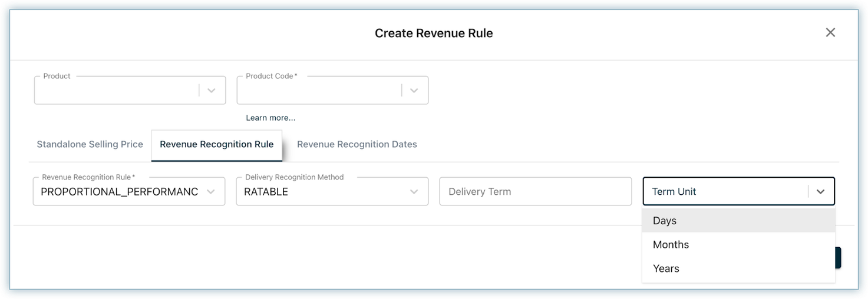
Task: Select the Revenue Recognition Rule tab
Action: coord(216,144)
